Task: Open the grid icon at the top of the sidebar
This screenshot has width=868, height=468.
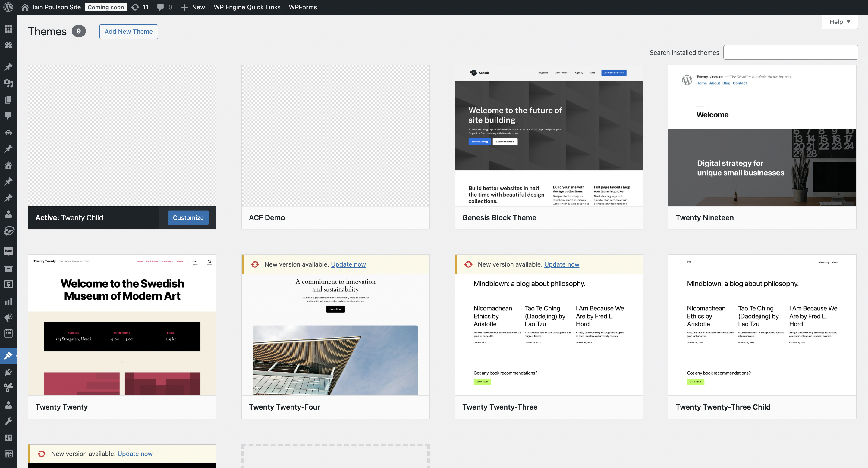Action: tap(8, 29)
